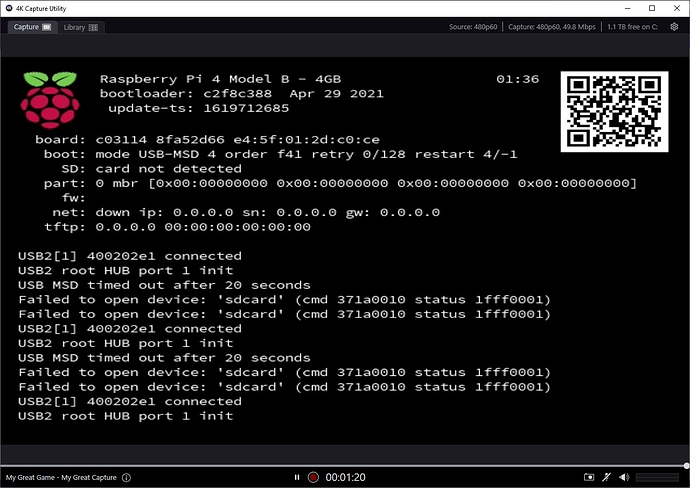Maximize the 4K Capture Utility window
This screenshot has width=690, height=488.
pos(652,8)
